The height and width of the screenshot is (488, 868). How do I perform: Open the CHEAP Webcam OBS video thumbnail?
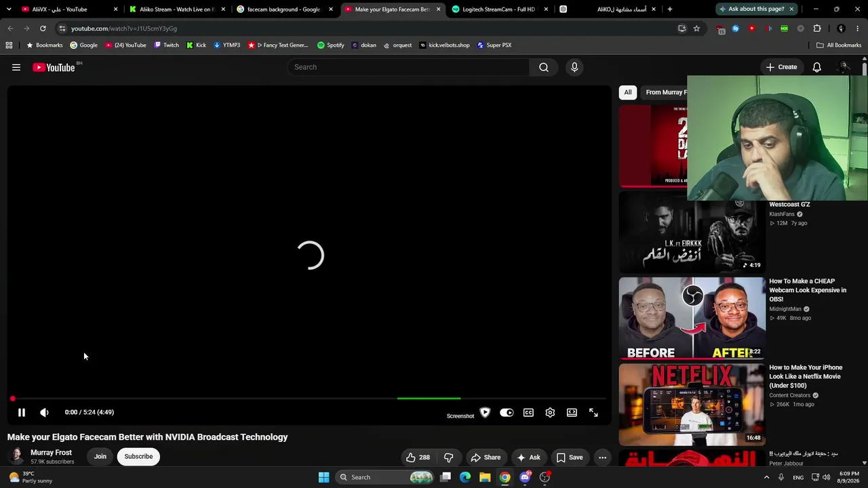click(692, 318)
